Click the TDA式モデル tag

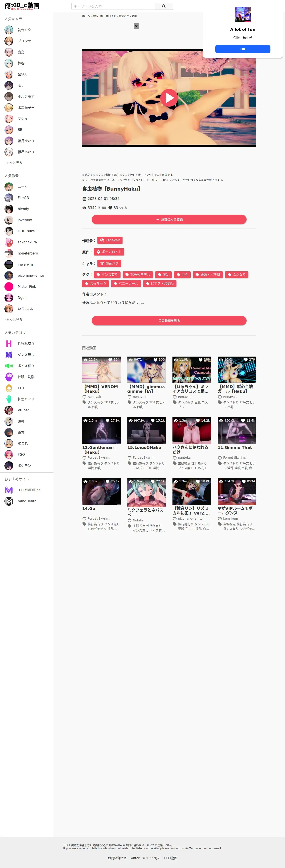pos(138,275)
